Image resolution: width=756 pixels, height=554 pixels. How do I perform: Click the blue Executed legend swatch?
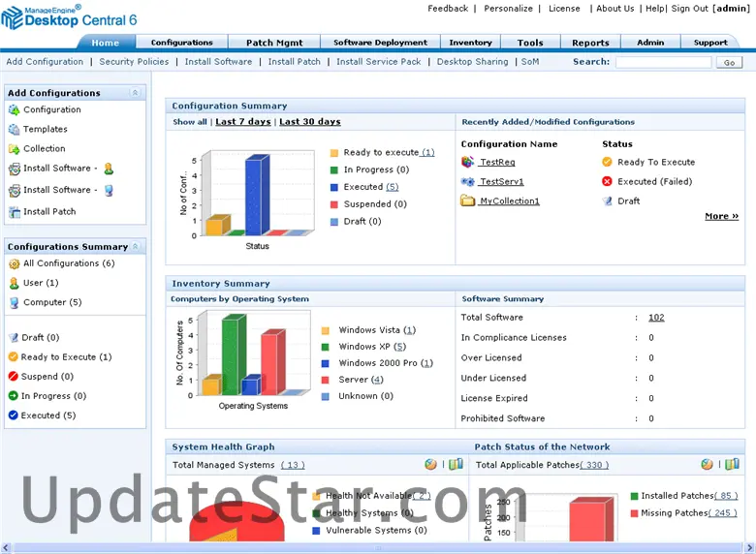[334, 187]
